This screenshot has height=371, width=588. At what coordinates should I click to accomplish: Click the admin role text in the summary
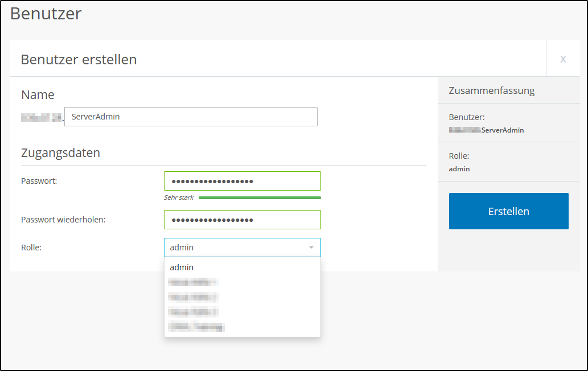[459, 168]
